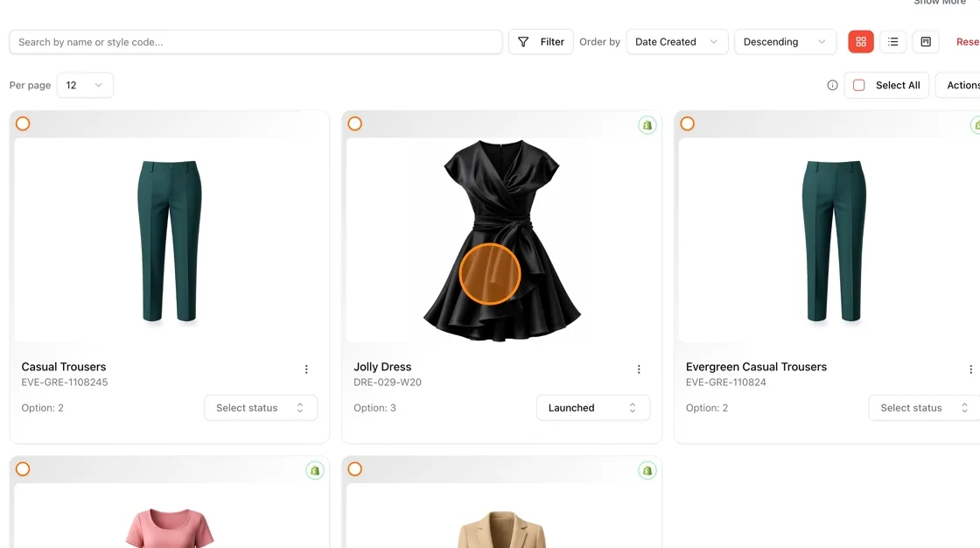980x548 pixels.
Task: Open the Actions button
Action: 959,85
